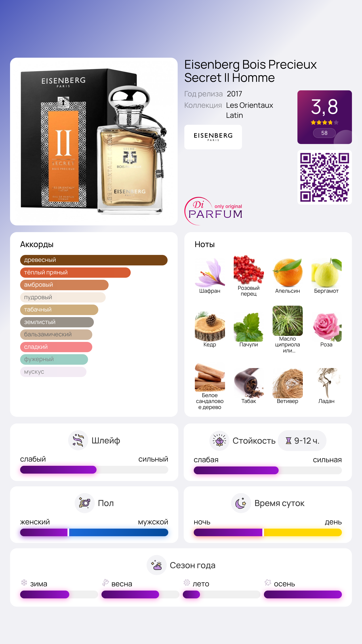Click the весна flower bud icon
Image resolution: width=362 pixels, height=644 pixels.
click(105, 583)
